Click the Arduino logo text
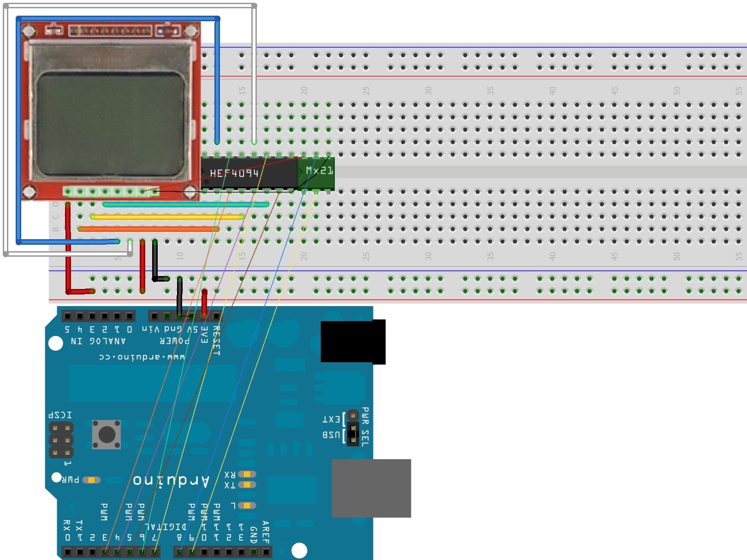Screen dimensions: 747x560 coord(171,481)
